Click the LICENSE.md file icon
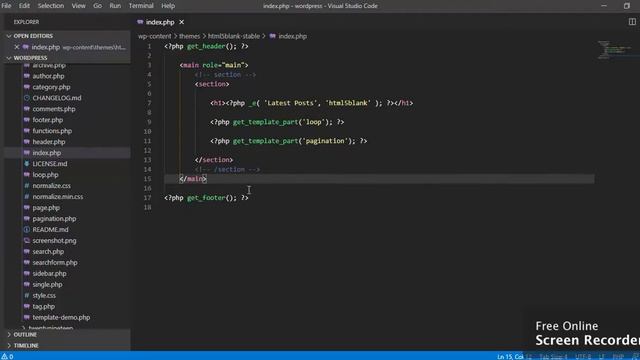Screen dimensions: 640x360 27,164
